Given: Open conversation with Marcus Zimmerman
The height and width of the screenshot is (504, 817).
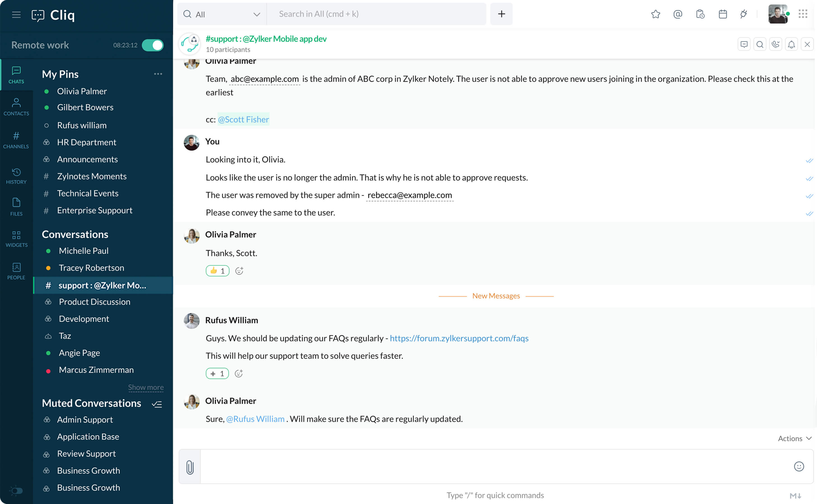Looking at the screenshot, I should pos(96,370).
